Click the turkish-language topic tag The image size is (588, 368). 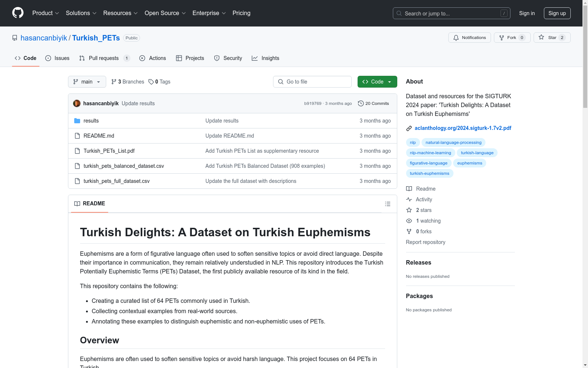coord(477,153)
